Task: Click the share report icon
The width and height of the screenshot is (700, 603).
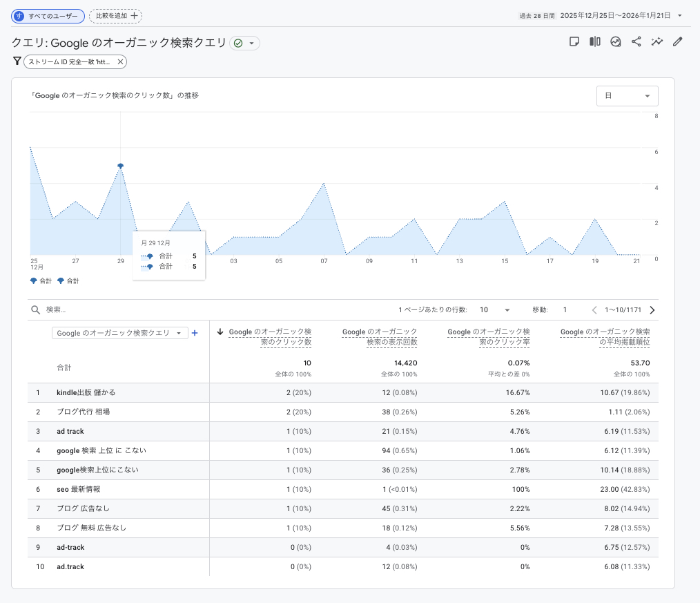Action: click(x=636, y=42)
